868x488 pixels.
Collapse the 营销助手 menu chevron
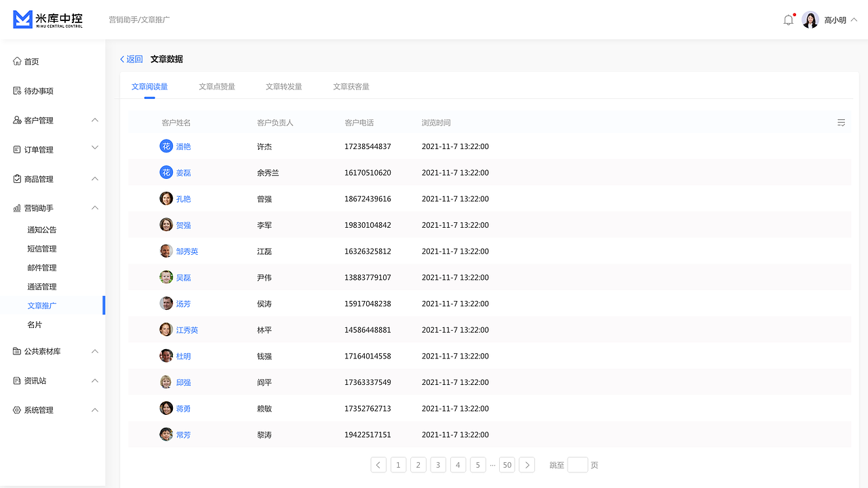point(95,208)
